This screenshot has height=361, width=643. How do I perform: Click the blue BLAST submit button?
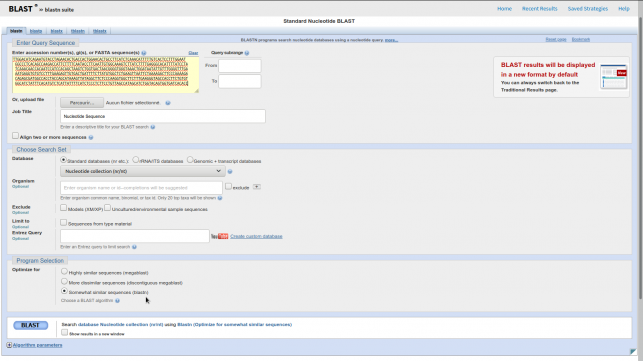pyautogui.click(x=30, y=325)
